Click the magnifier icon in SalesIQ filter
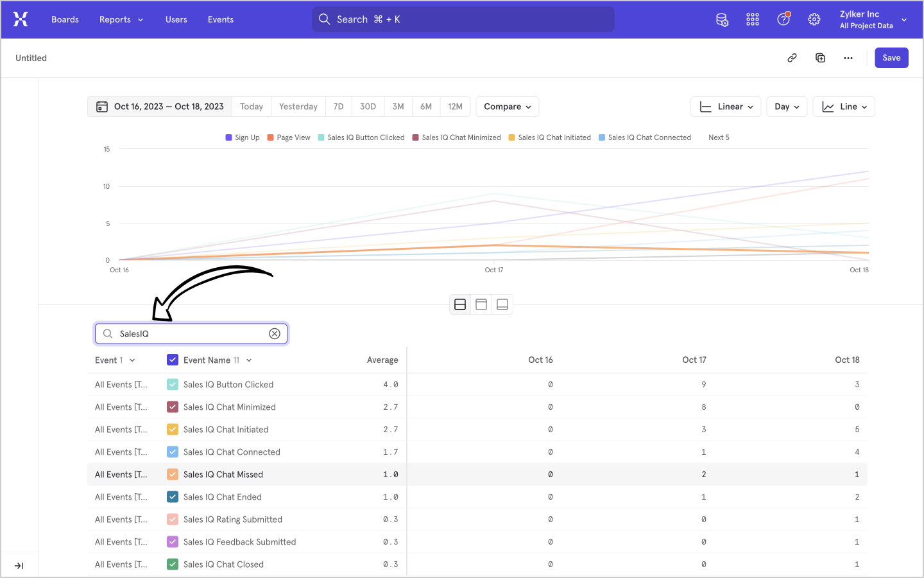The height and width of the screenshot is (578, 924). [x=108, y=333]
